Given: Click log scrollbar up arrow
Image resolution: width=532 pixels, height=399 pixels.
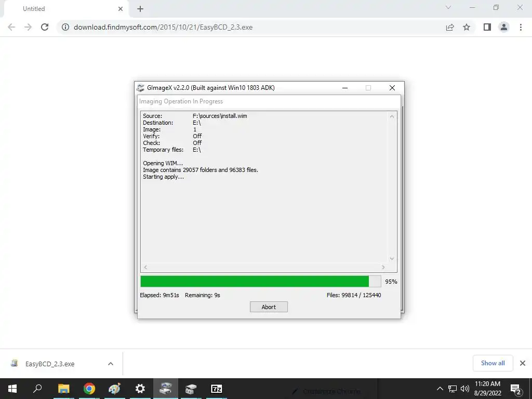Looking at the screenshot, I should pyautogui.click(x=392, y=116).
